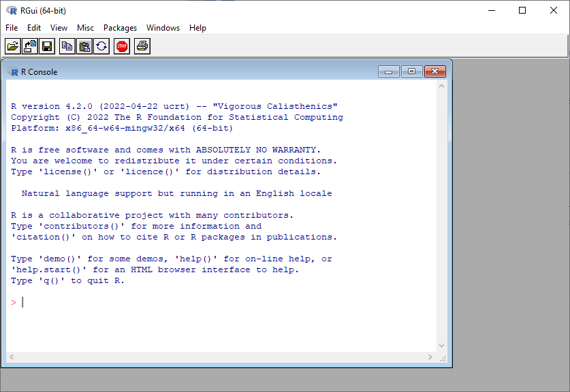Click the Load workspace toolbar icon
Image resolution: width=570 pixels, height=392 pixels.
30,46
